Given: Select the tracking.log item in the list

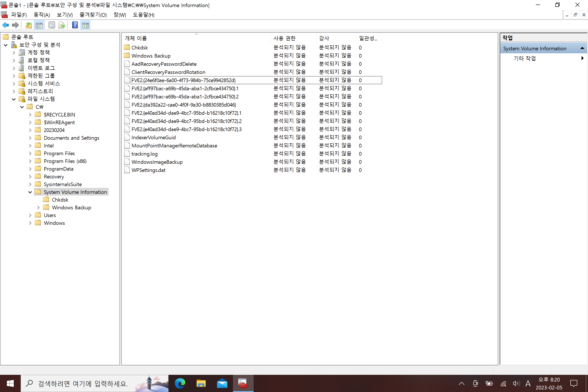Looking at the screenshot, I should (144, 154).
